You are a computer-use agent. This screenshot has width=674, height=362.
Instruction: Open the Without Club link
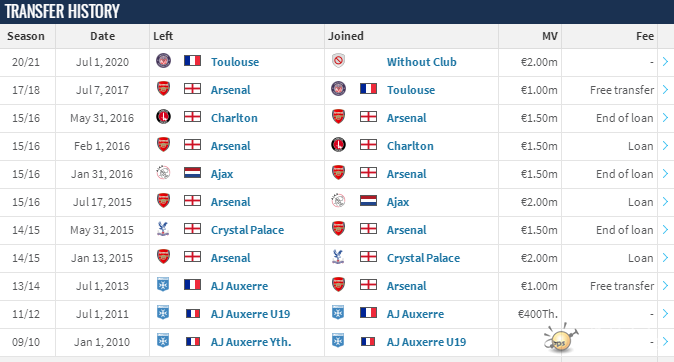point(421,62)
